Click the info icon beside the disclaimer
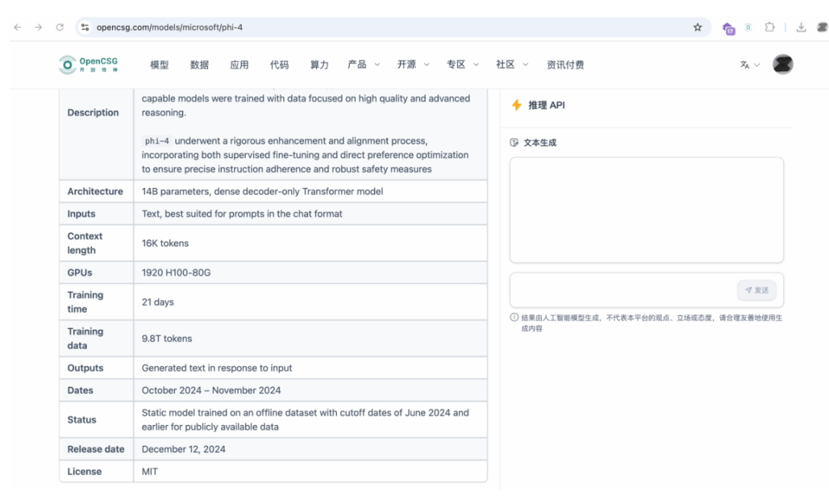The width and height of the screenshot is (829, 504). 514,318
